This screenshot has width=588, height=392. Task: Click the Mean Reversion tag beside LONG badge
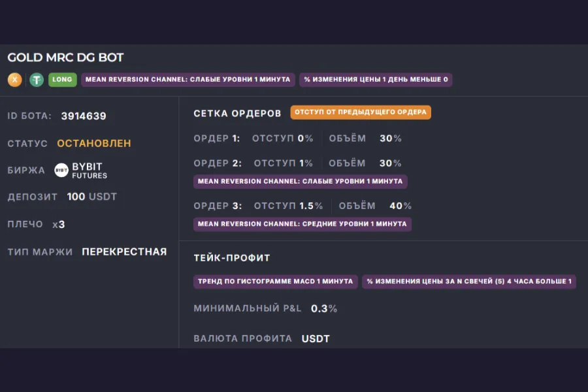188,80
